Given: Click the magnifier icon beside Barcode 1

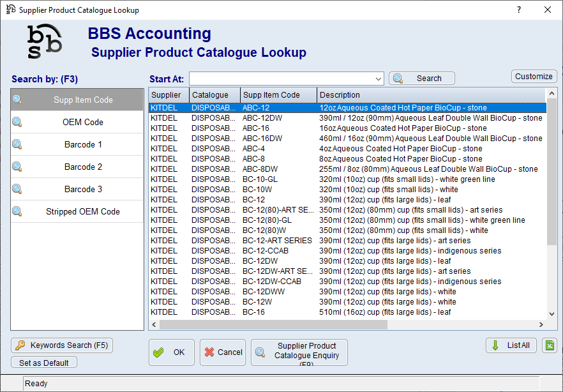Looking at the screenshot, I should click(17, 144).
